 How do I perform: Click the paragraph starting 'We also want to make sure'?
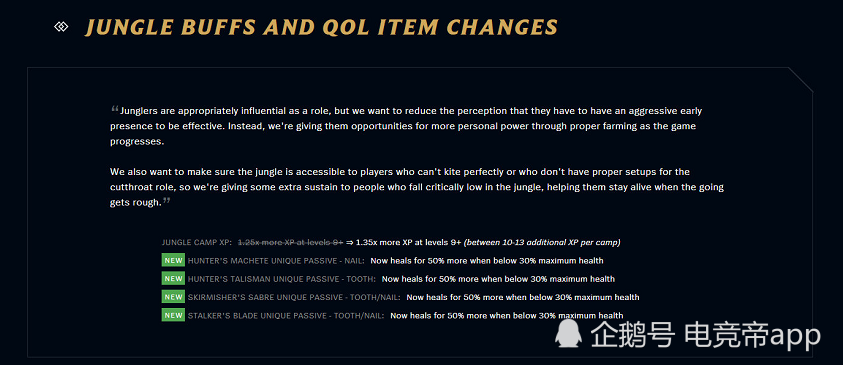(417, 187)
